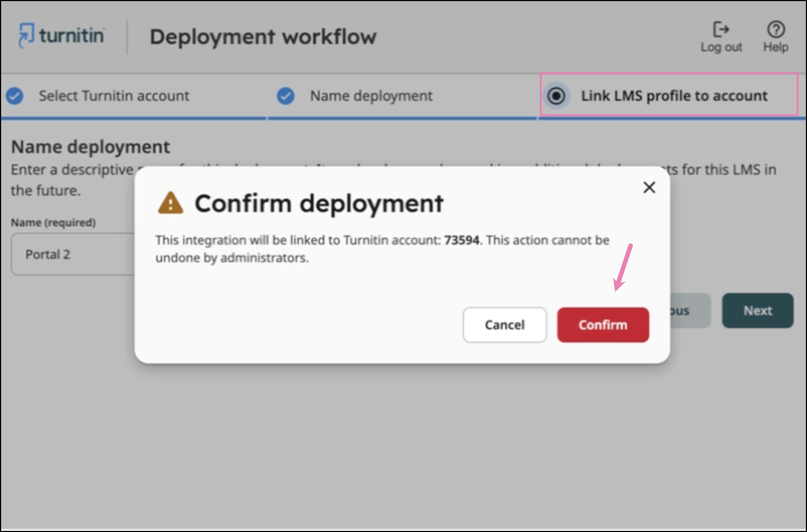Click the Name deployment heading
This screenshot has height=532, width=807.
(91, 147)
